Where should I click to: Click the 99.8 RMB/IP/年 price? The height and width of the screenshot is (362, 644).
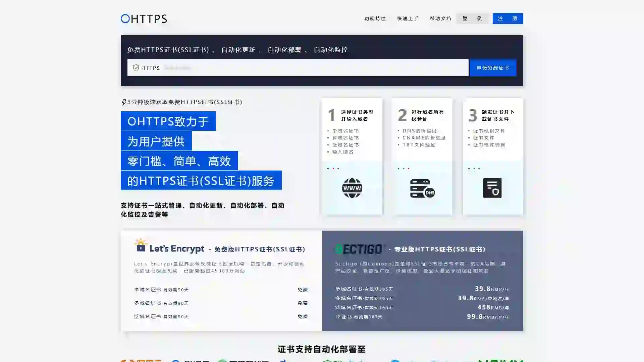pyautogui.click(x=488, y=316)
